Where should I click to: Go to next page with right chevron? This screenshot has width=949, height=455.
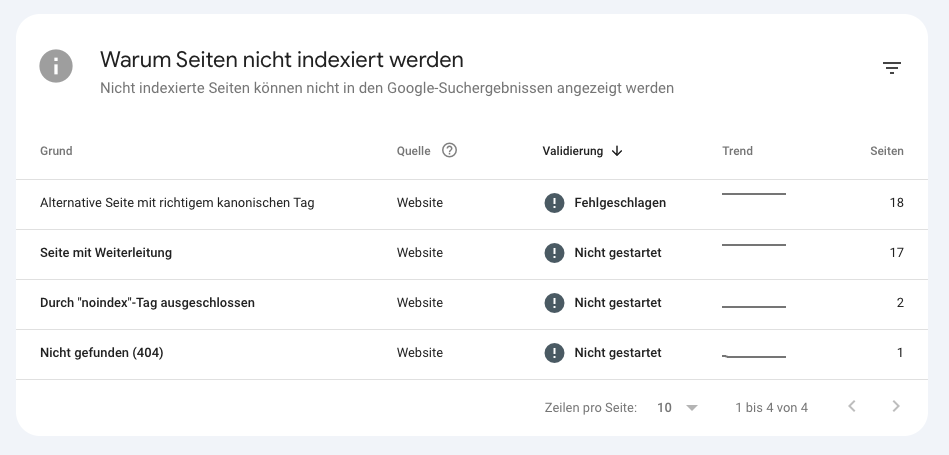click(x=896, y=406)
